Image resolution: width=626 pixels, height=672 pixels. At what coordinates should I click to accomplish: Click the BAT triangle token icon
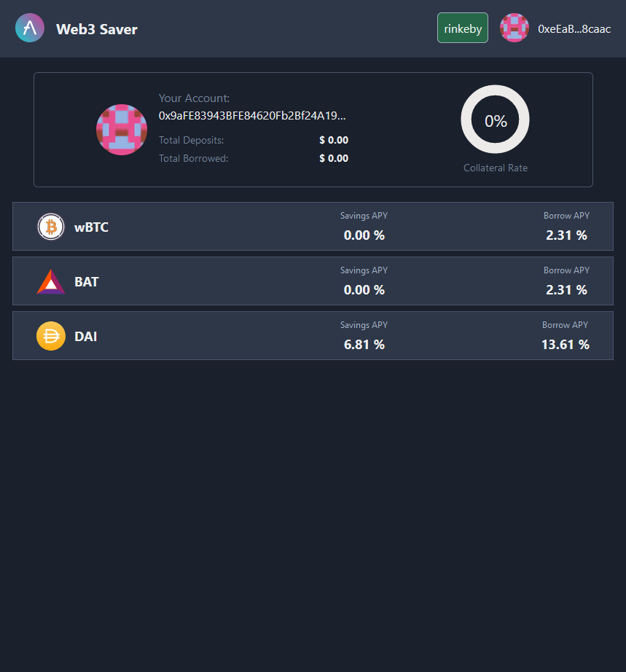[51, 281]
